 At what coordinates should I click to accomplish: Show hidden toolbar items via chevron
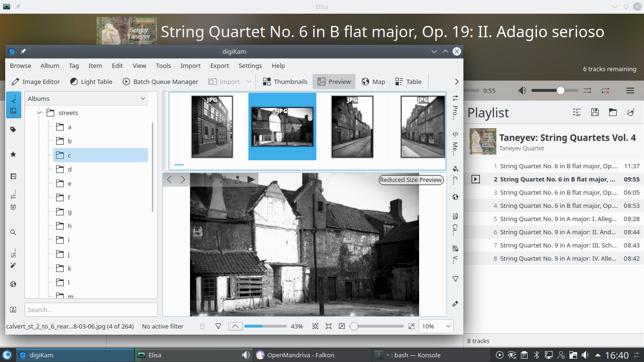456,82
